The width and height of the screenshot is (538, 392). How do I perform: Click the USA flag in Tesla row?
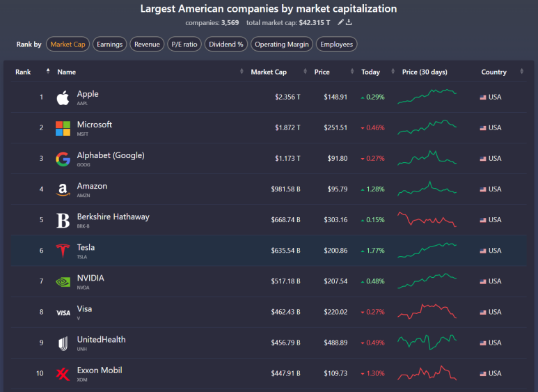[483, 251]
